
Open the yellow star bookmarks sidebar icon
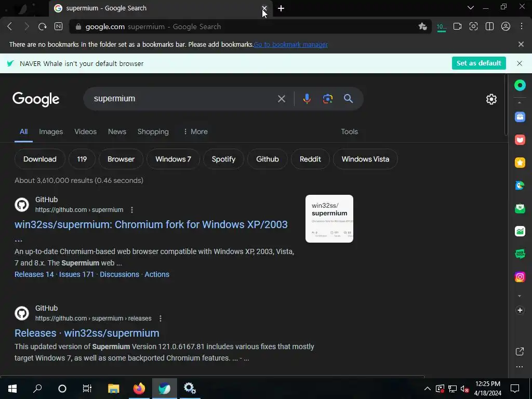click(x=520, y=163)
